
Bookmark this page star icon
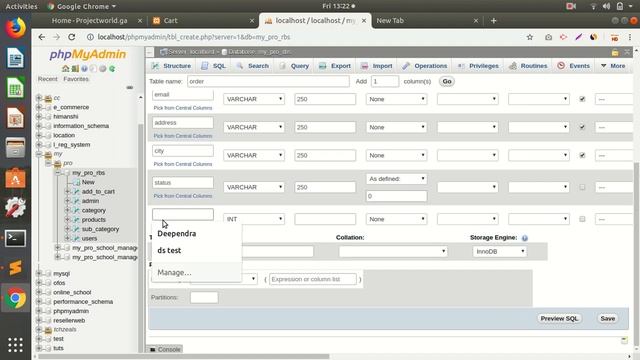coord(530,37)
